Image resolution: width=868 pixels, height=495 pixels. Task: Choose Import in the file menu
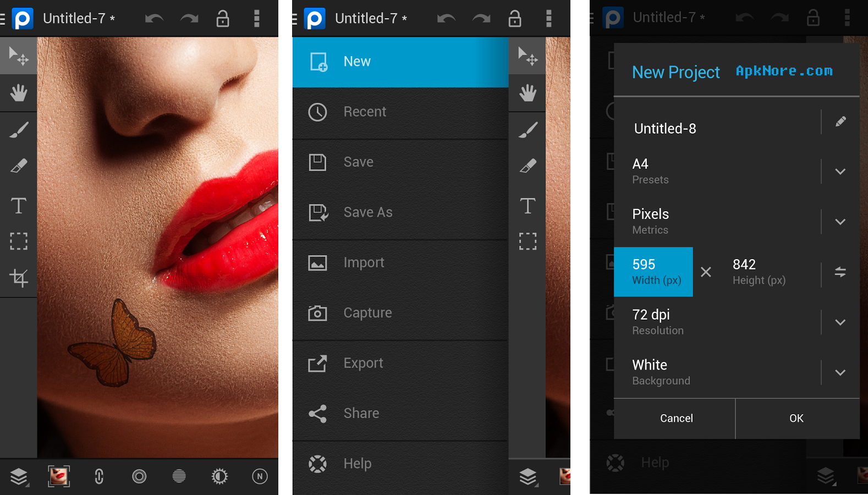[400, 263]
